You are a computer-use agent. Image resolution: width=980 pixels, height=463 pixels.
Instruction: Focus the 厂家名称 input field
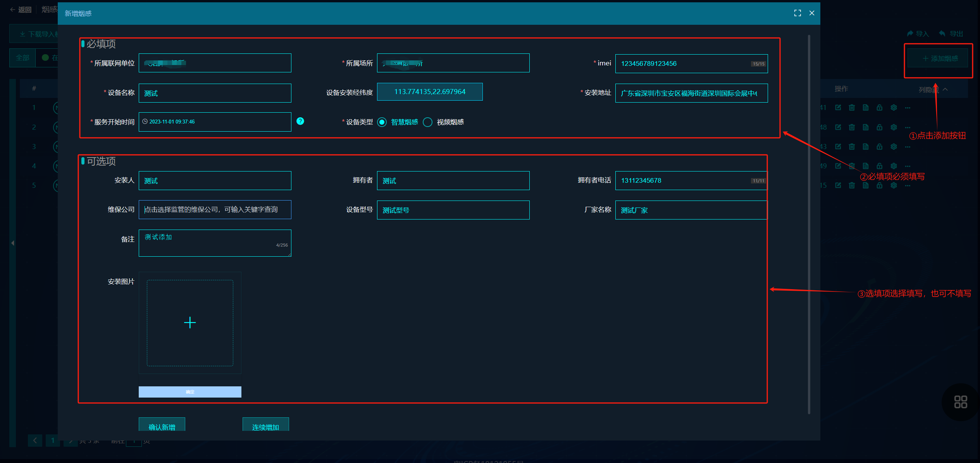click(x=691, y=210)
